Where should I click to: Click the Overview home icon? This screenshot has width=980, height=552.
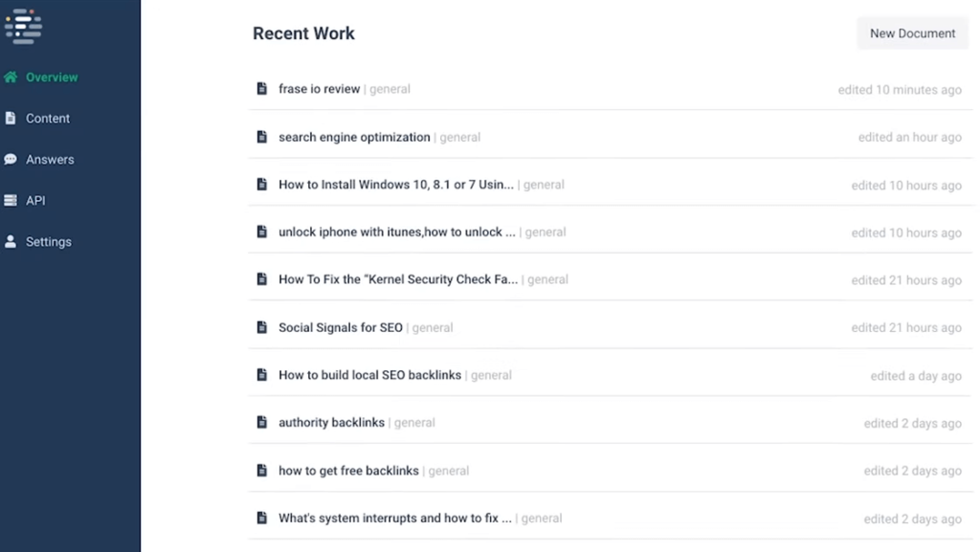tap(11, 77)
